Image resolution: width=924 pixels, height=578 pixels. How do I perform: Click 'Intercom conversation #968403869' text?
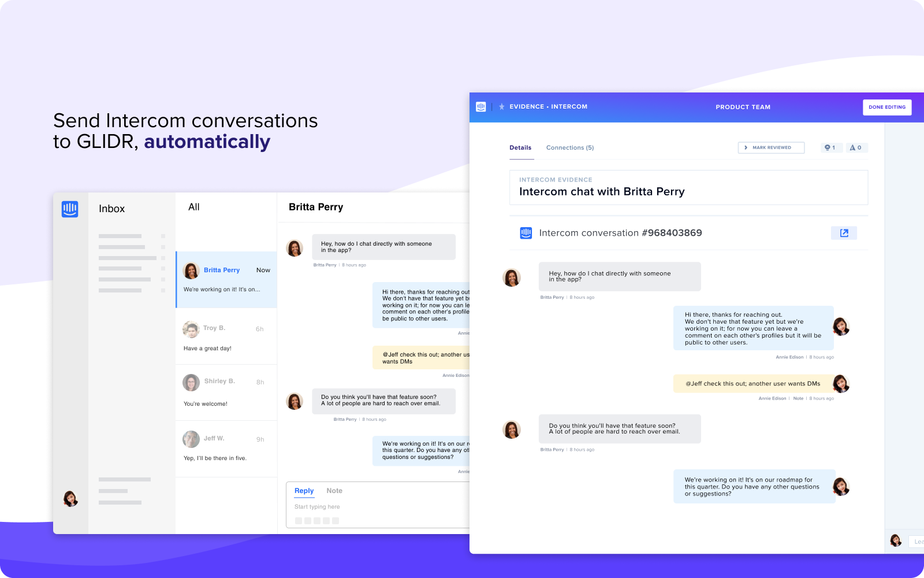[621, 233]
